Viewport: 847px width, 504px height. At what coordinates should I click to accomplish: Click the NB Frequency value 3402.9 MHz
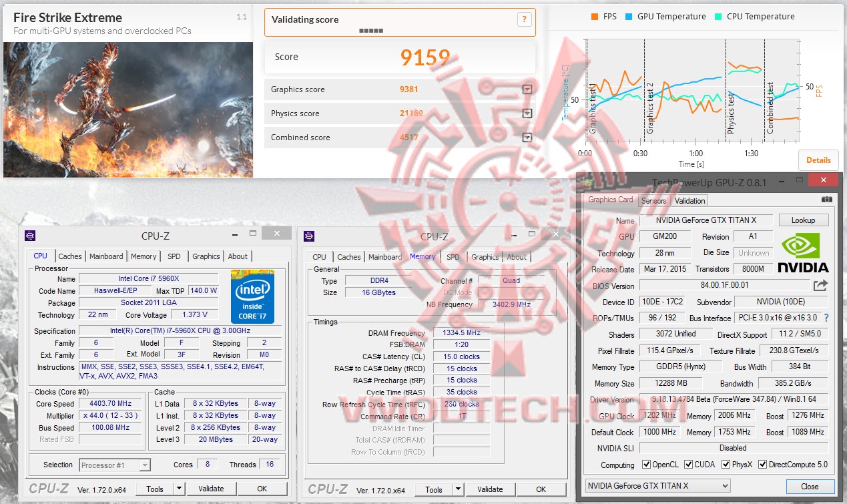[x=511, y=304]
